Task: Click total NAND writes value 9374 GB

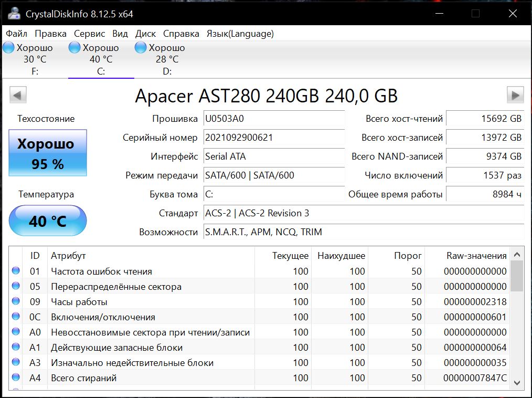Action: (485, 156)
